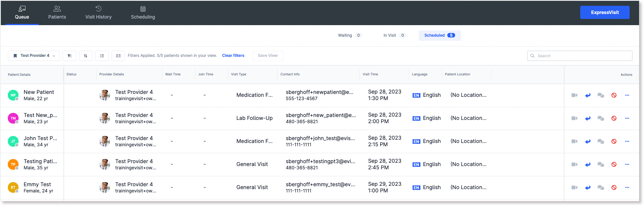Image resolution: width=644 pixels, height=206 pixels.
Task: Click sberghoff+john_test email contact
Action: (321, 138)
